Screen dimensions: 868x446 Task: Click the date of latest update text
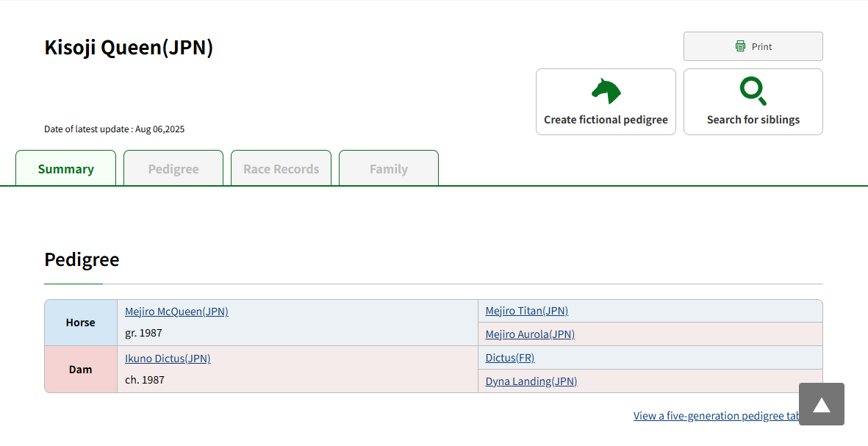tap(115, 129)
